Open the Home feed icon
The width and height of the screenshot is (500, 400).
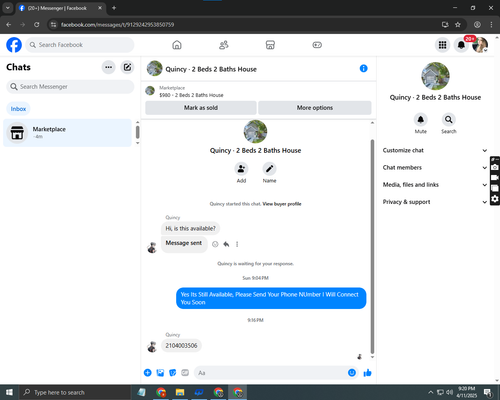point(177,45)
